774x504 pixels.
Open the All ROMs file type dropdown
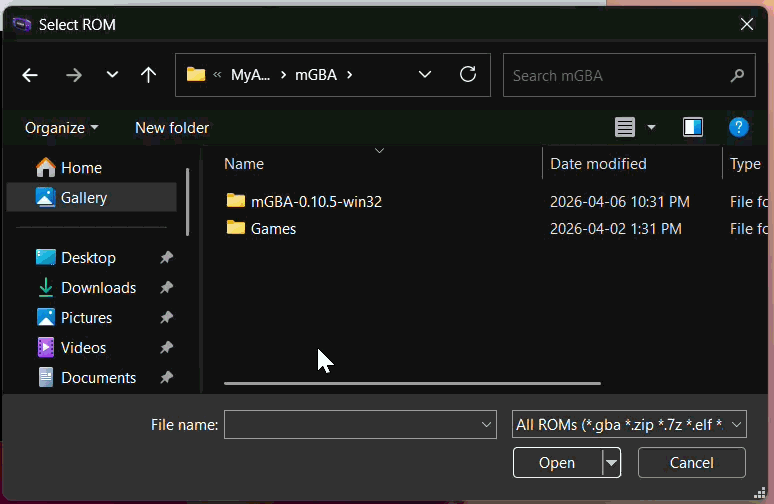pyautogui.click(x=629, y=425)
